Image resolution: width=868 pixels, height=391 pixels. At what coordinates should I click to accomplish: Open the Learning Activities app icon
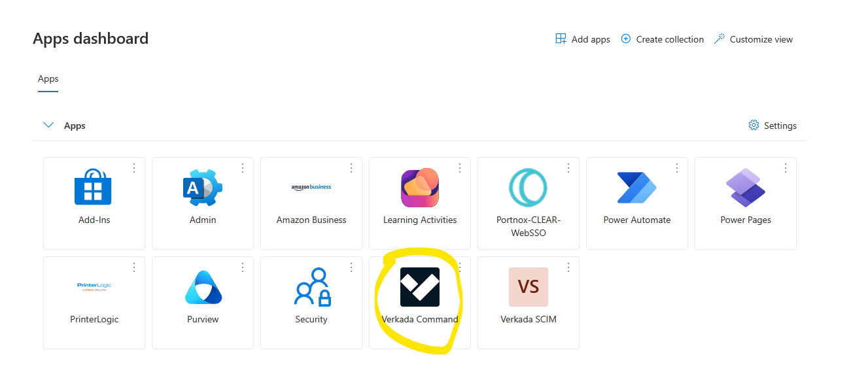[419, 188]
